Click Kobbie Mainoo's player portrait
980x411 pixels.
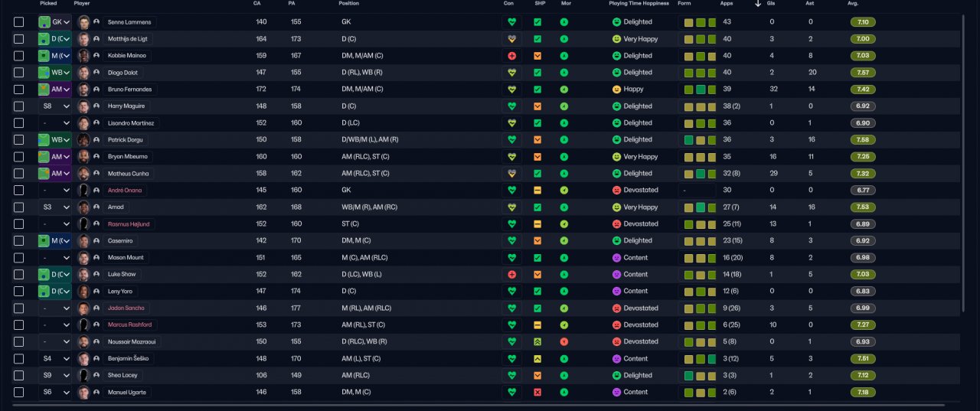click(x=84, y=56)
